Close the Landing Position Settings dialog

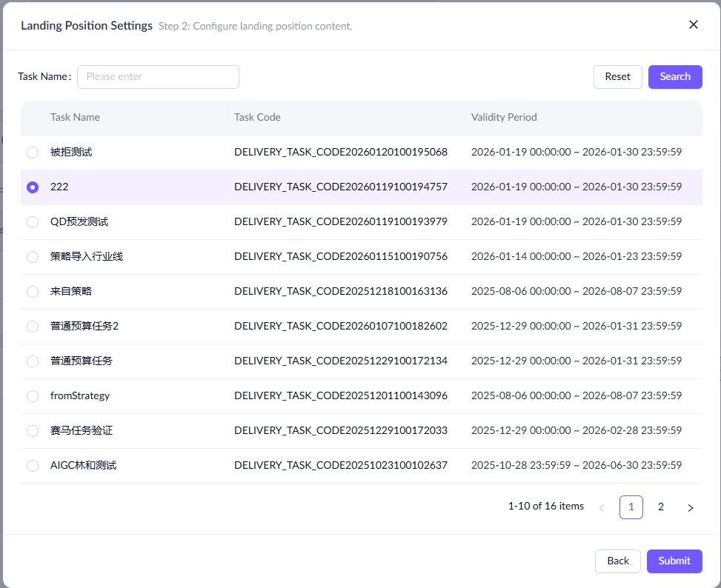pyautogui.click(x=694, y=24)
